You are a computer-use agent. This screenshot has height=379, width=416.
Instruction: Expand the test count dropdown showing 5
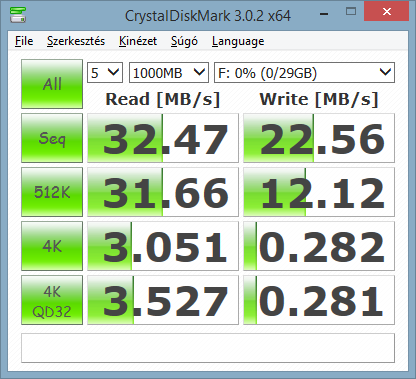(105, 72)
